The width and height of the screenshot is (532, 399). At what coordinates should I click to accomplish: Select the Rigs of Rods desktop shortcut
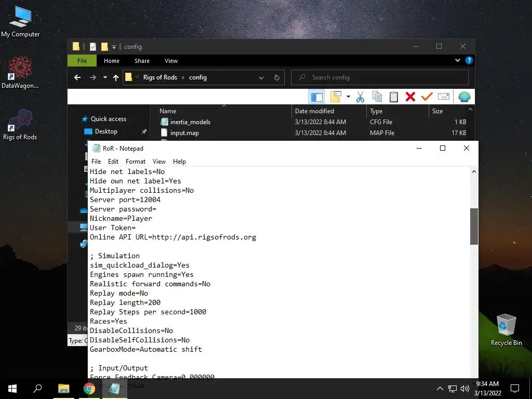20,125
